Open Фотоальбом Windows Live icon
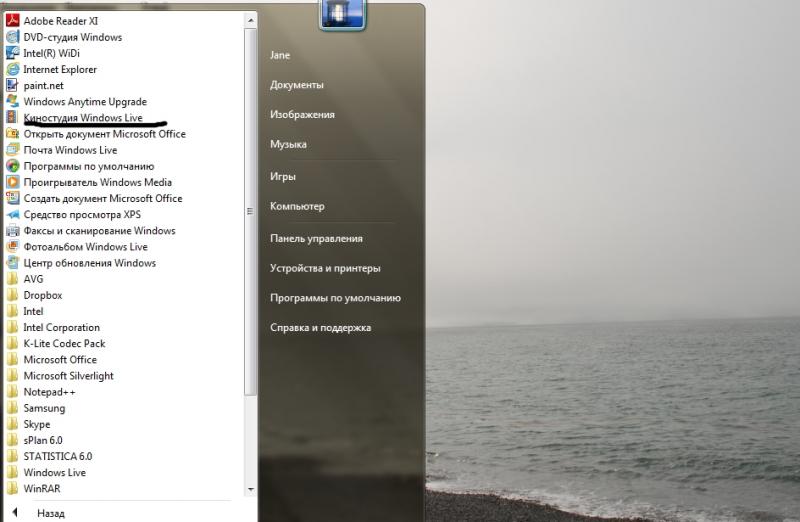The image size is (800, 522). (12, 246)
